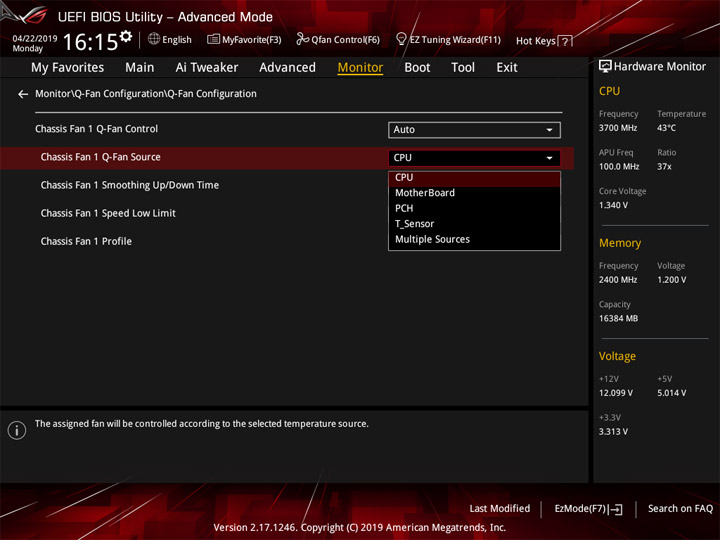Image resolution: width=720 pixels, height=540 pixels.
Task: Click BIOS version copyright text
Action: point(360,528)
